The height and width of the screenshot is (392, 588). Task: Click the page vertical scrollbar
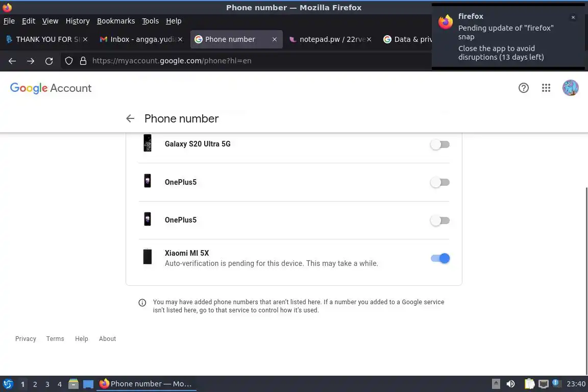(586, 280)
